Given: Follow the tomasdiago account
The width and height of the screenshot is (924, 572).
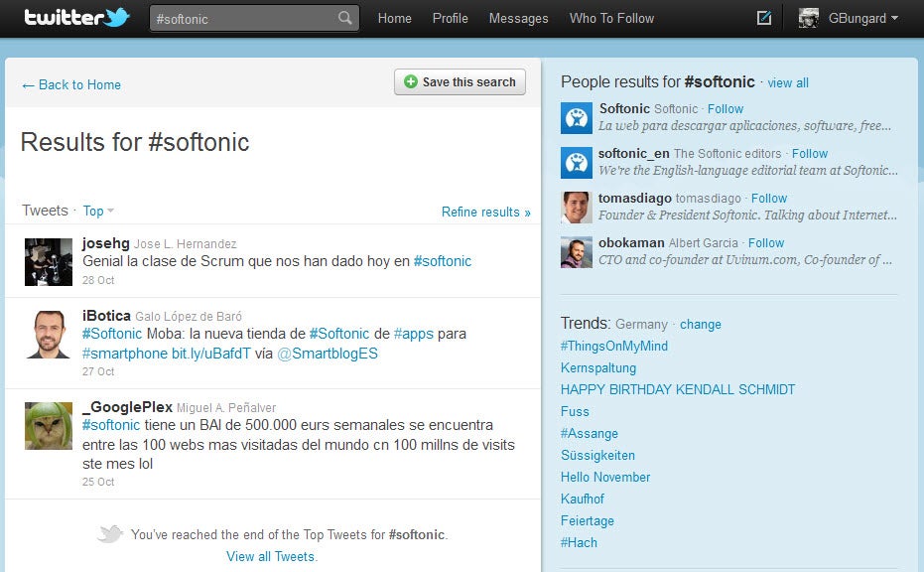Looking at the screenshot, I should (768, 198).
